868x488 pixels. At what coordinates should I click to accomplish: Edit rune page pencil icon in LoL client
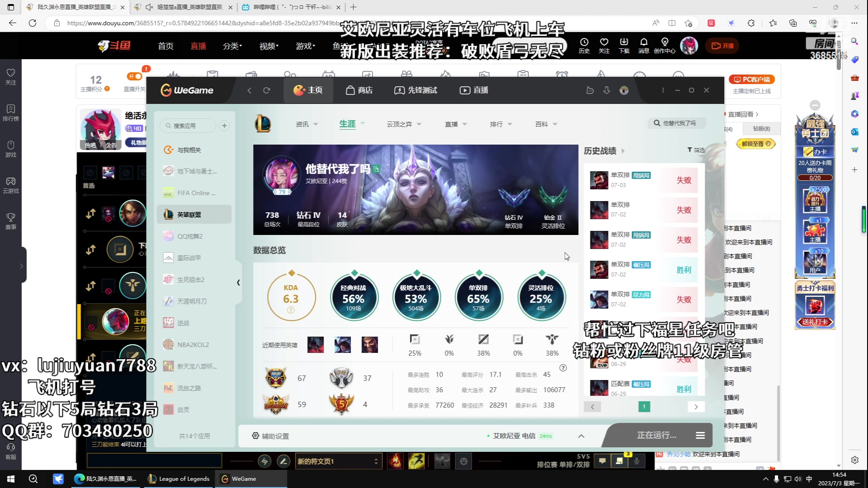point(283,461)
